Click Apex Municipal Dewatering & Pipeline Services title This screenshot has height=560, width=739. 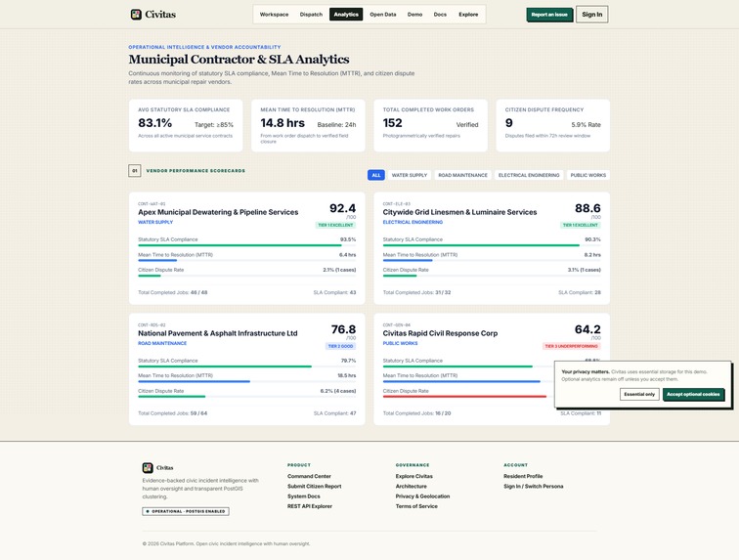[x=218, y=212]
